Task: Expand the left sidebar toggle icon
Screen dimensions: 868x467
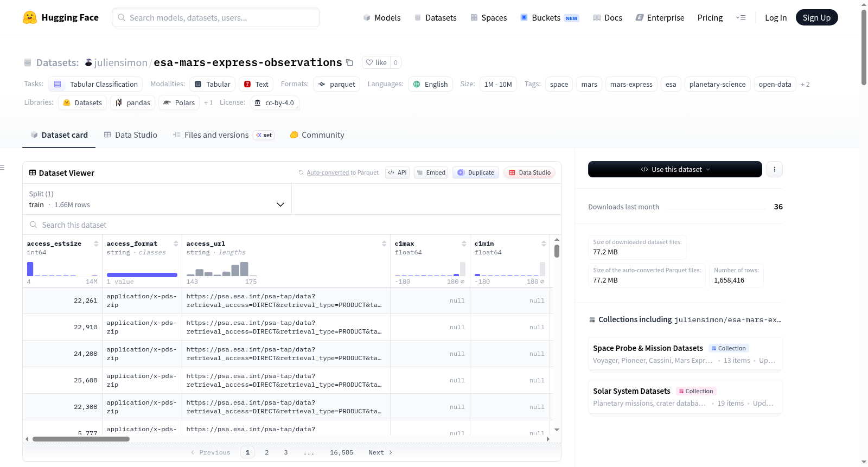Action: (x=3, y=168)
